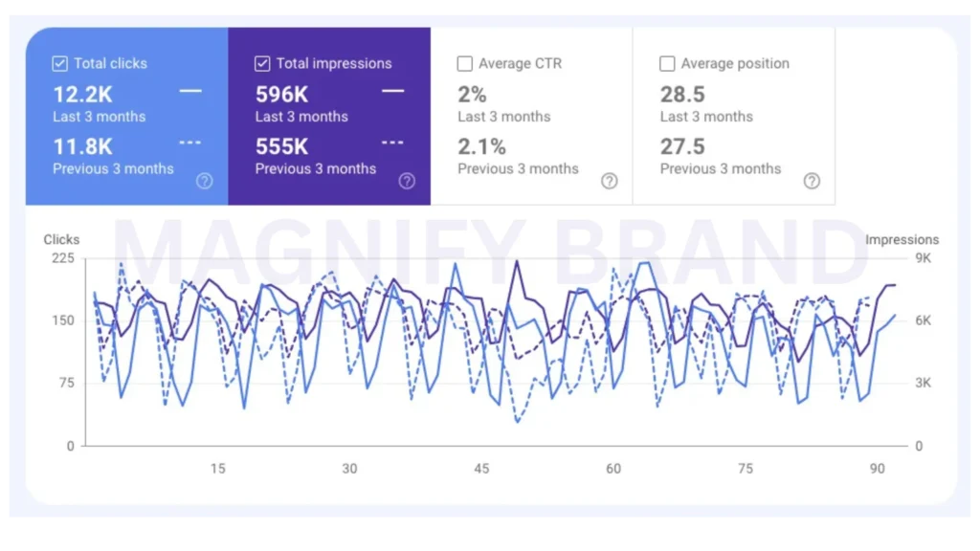The image size is (980, 551).
Task: Click the 2.1% previous CTR value
Action: [482, 146]
